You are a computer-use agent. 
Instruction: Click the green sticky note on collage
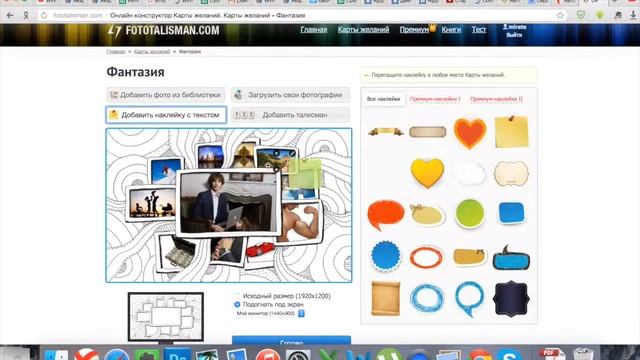point(305,173)
